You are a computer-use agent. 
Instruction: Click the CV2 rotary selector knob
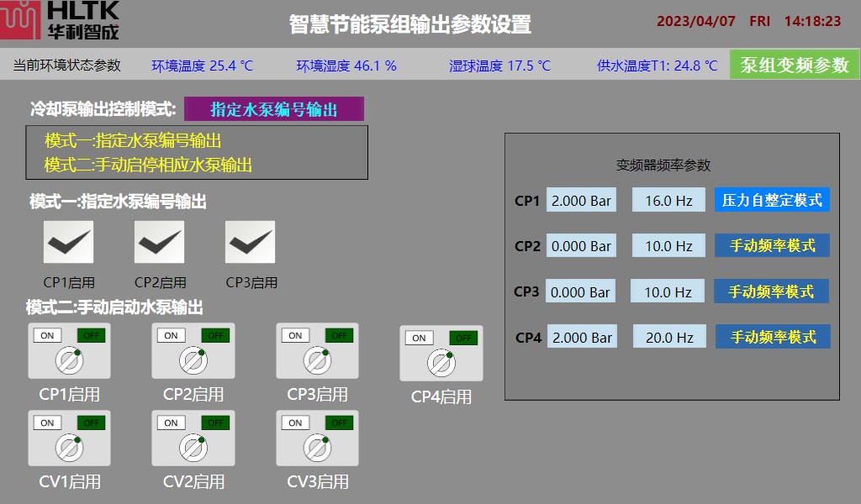point(193,449)
